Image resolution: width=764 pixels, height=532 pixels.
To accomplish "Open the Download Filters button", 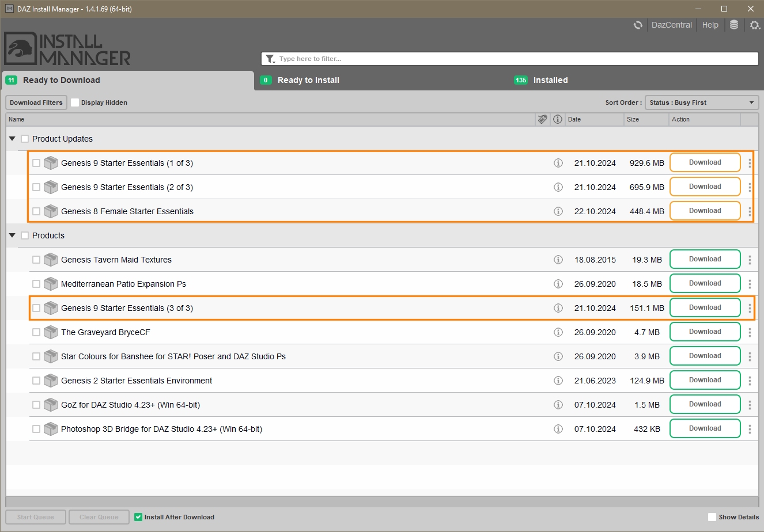I will coord(36,102).
